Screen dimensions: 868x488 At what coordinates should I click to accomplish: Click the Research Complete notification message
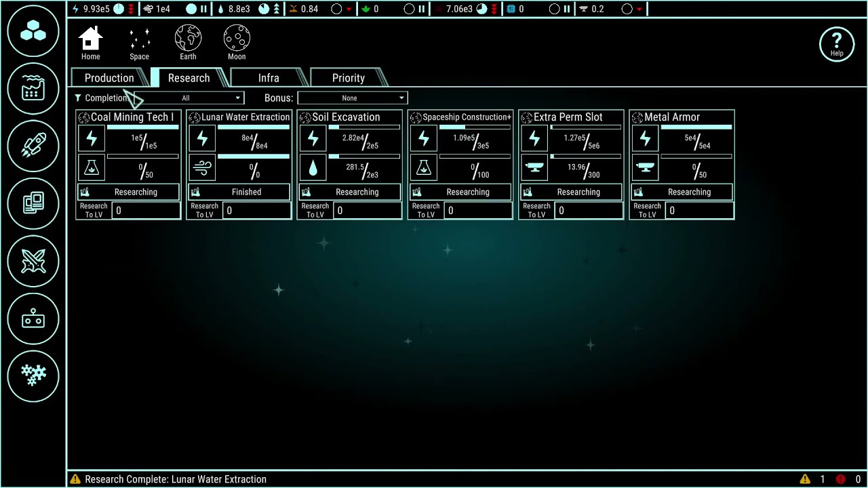[176, 479]
